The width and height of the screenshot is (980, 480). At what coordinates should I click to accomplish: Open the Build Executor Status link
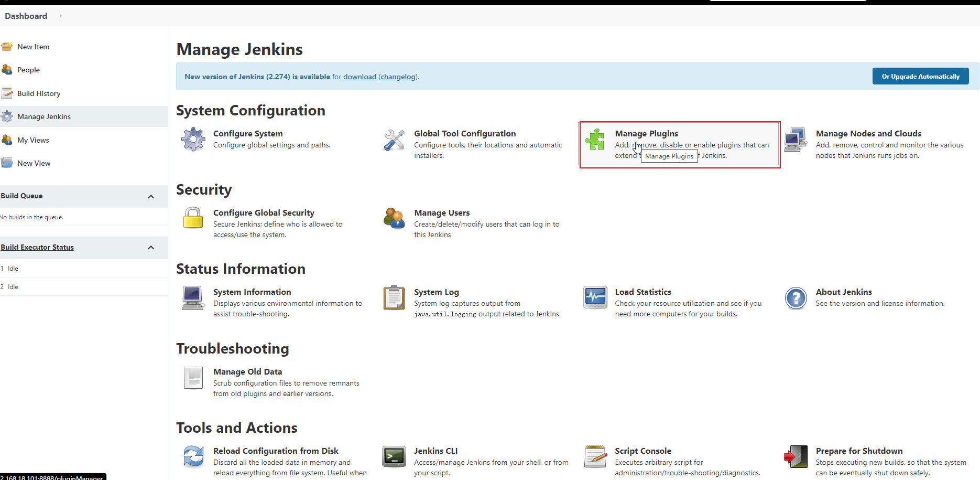[37, 247]
